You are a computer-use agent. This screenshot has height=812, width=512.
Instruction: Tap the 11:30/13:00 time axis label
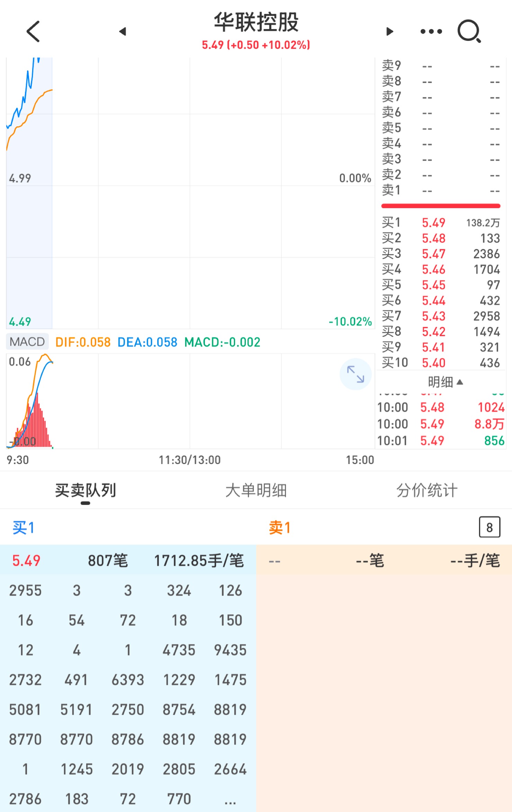[189, 460]
